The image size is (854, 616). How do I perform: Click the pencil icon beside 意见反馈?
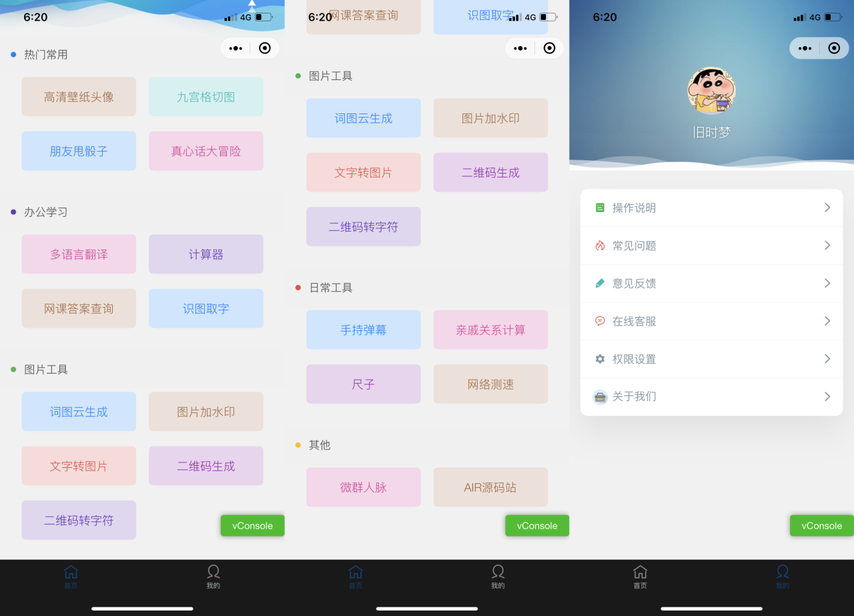point(600,283)
